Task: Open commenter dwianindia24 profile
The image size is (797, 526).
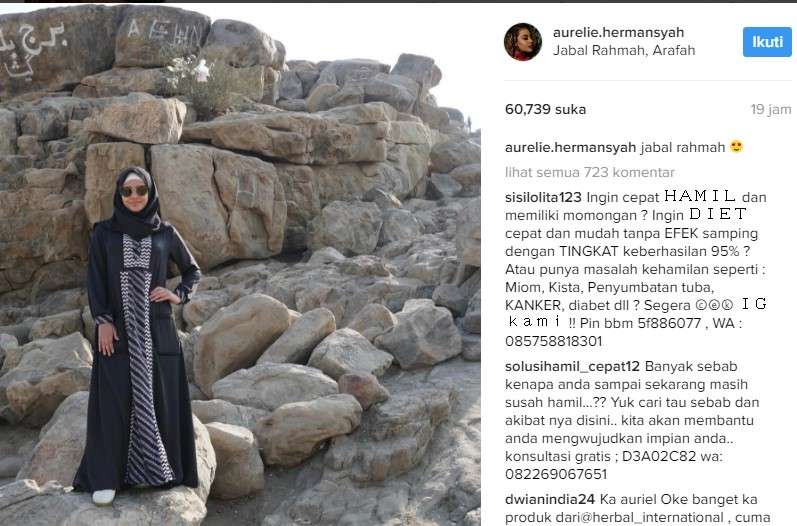Action: pyautogui.click(x=550, y=500)
